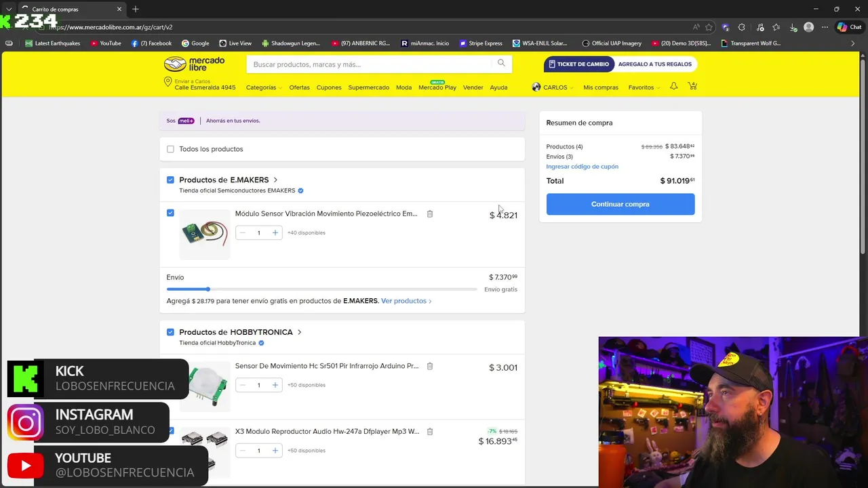The width and height of the screenshot is (868, 488).
Task: Open the YouTube bookmark
Action: click(x=106, y=43)
